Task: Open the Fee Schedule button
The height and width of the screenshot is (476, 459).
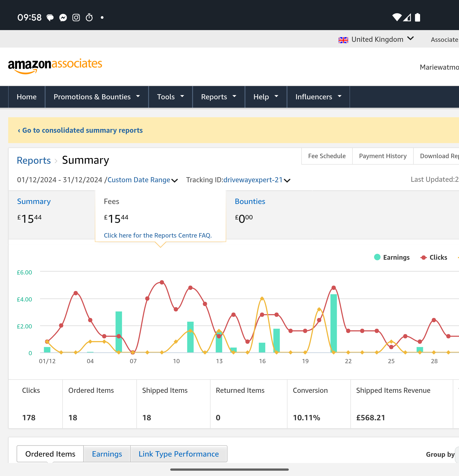Action: point(327,156)
